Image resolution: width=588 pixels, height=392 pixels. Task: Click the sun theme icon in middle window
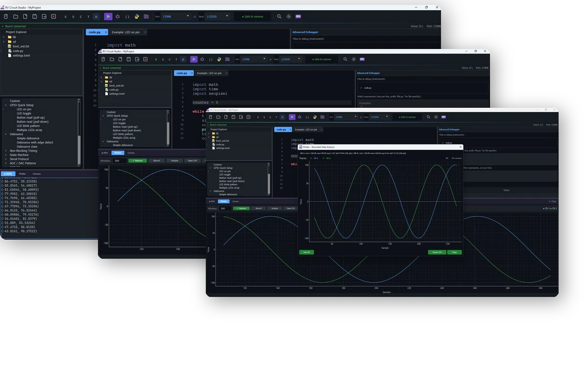[x=354, y=59]
